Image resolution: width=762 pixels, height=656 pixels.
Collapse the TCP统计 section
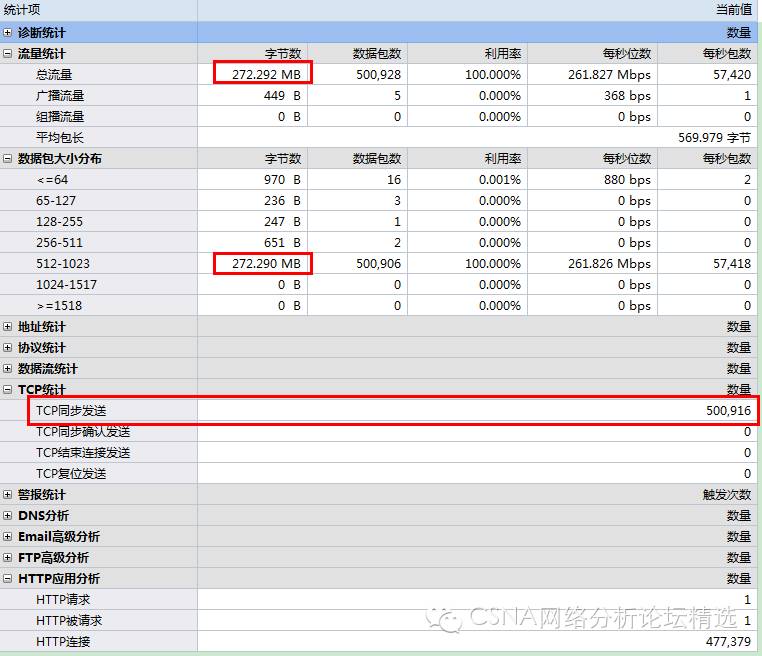[x=7, y=389]
